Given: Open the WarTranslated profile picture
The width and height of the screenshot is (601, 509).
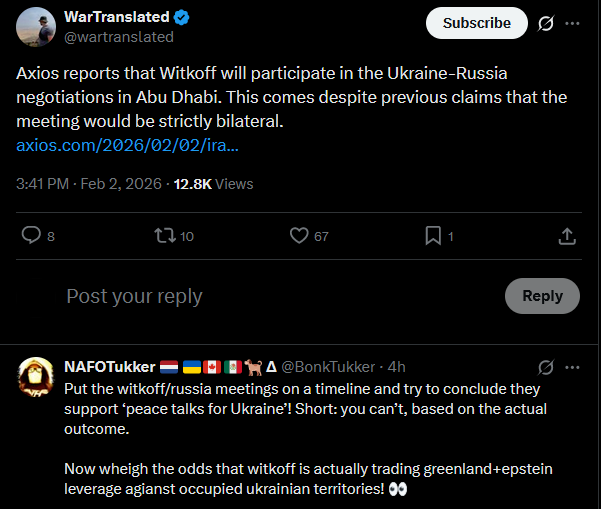Looking at the screenshot, I should [36, 26].
